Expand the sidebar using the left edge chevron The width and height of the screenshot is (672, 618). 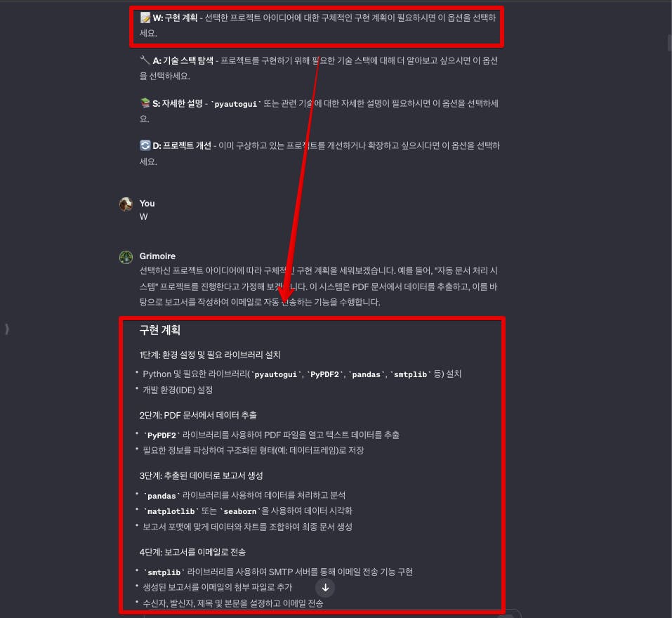pyautogui.click(x=6, y=329)
